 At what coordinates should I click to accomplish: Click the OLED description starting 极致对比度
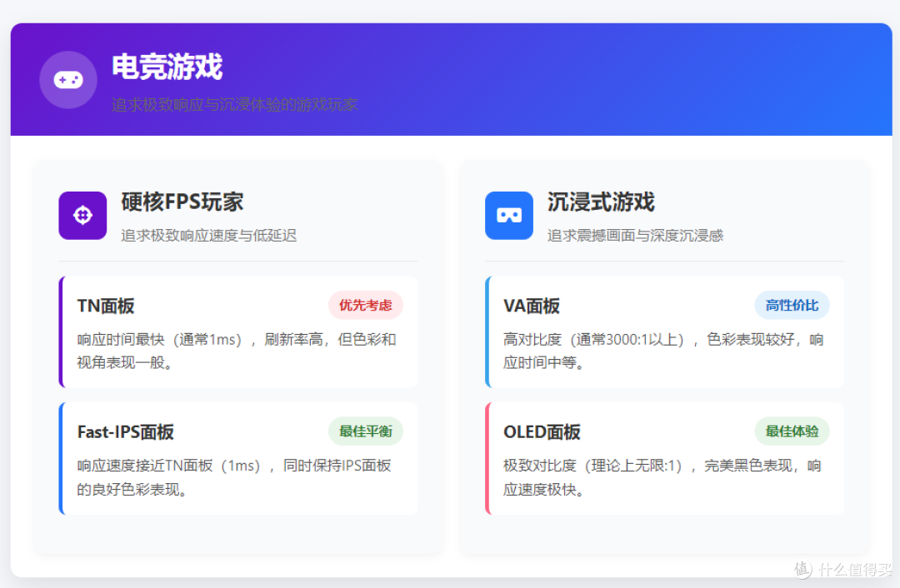coord(662,477)
